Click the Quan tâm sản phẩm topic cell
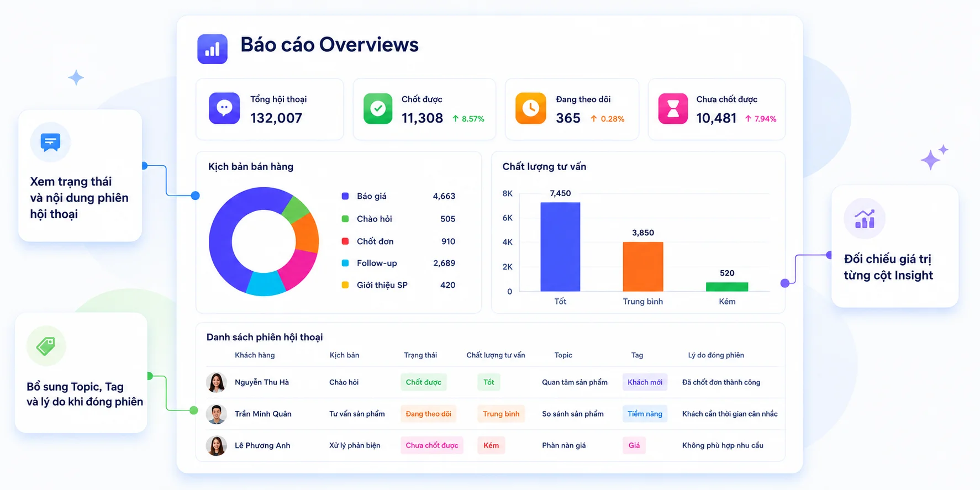980x490 pixels. 575,382
